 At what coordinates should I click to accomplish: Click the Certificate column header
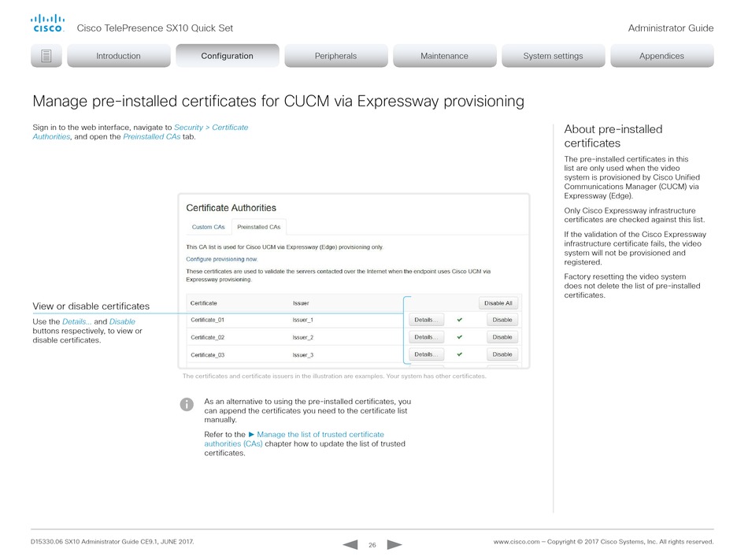204,303
